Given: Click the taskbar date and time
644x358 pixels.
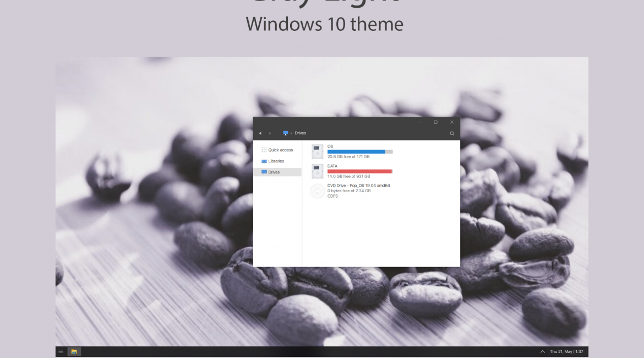Looking at the screenshot, I should tap(566, 351).
